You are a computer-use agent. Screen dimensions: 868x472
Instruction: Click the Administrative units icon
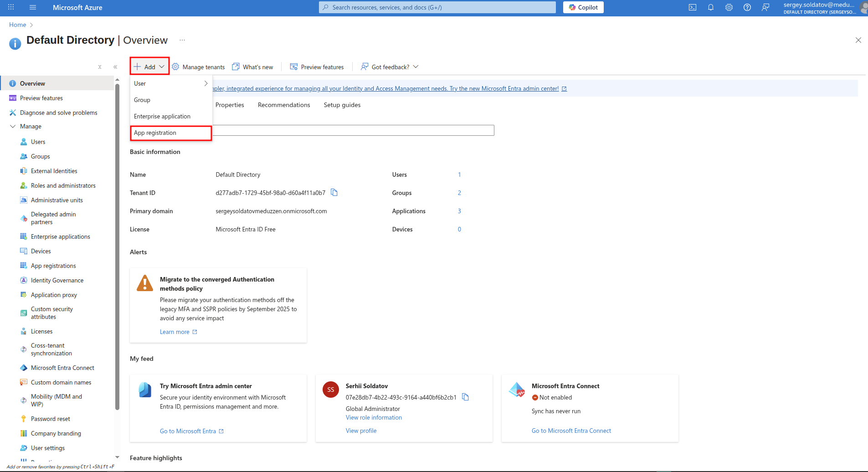pos(24,200)
